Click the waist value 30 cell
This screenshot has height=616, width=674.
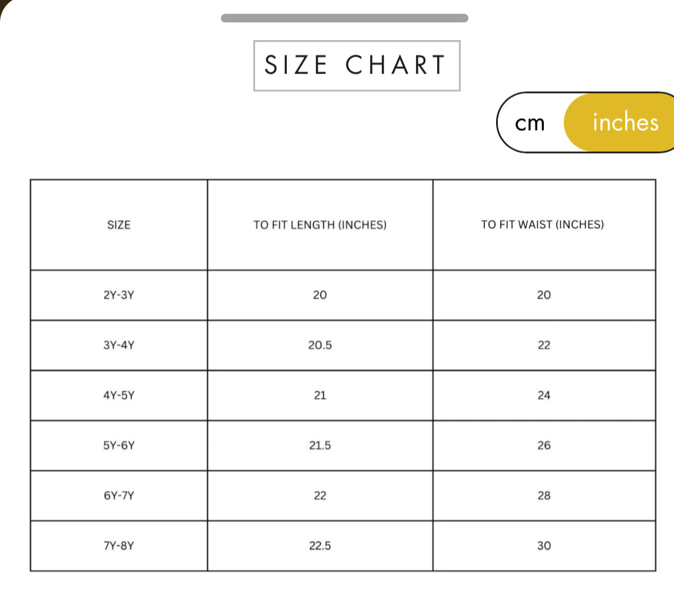pyautogui.click(x=544, y=545)
